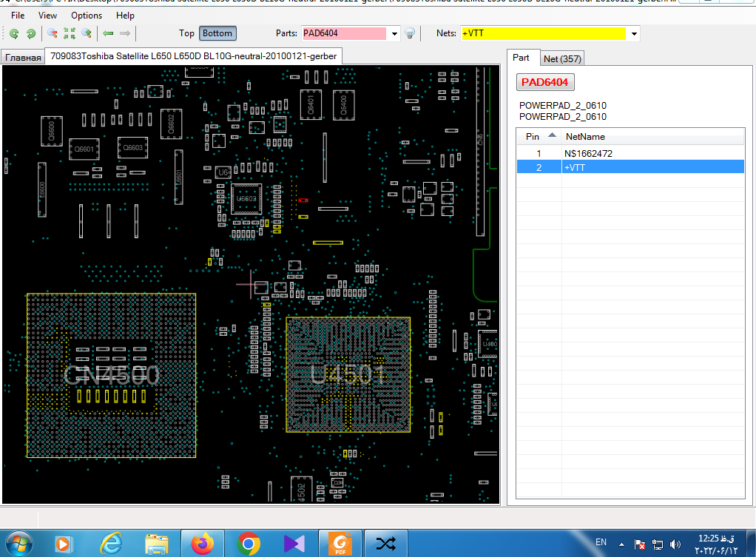Switch to Top board side
Screen dimensions: 756x557
coord(186,33)
